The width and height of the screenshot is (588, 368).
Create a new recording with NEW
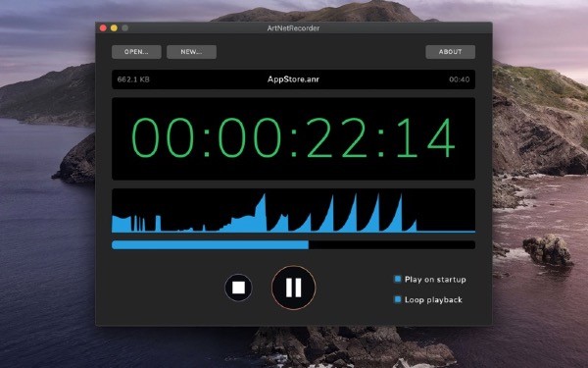pyautogui.click(x=191, y=52)
